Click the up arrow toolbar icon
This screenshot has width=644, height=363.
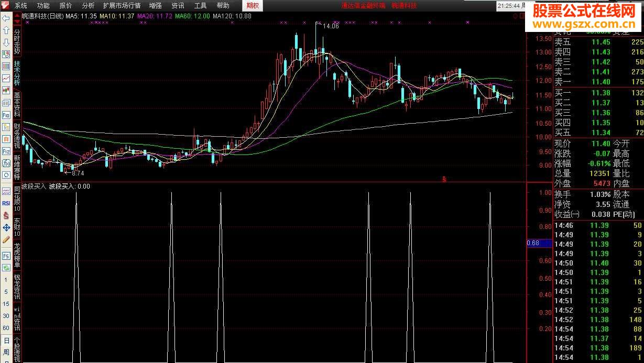click(6, 30)
